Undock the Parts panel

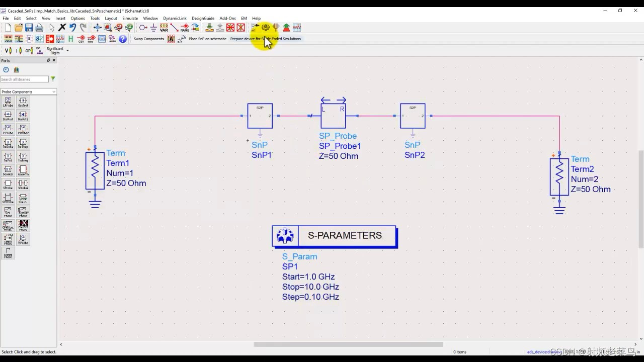(49, 60)
